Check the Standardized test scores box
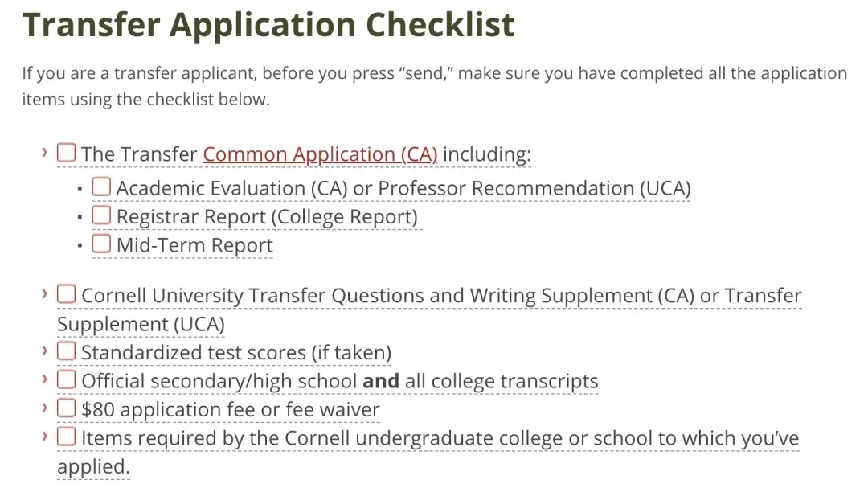The image size is (868, 492). 66,351
